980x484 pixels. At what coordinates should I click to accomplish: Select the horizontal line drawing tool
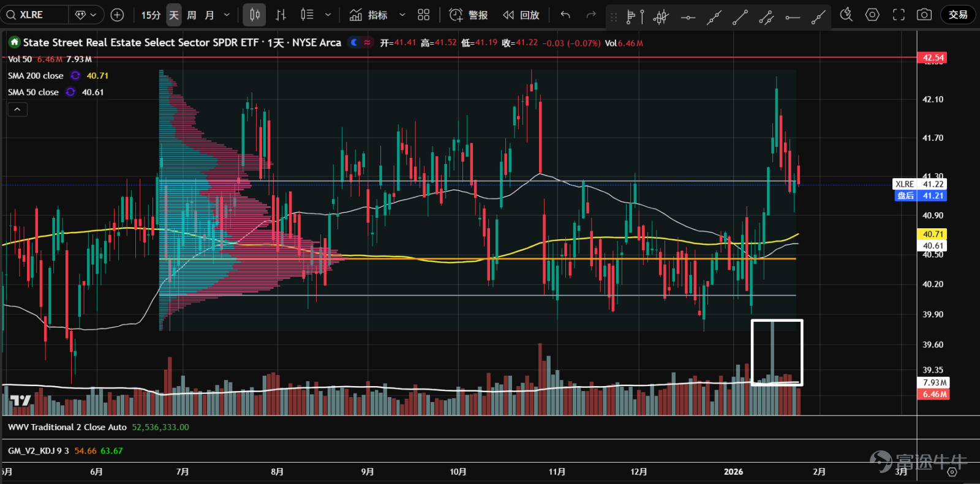point(688,17)
